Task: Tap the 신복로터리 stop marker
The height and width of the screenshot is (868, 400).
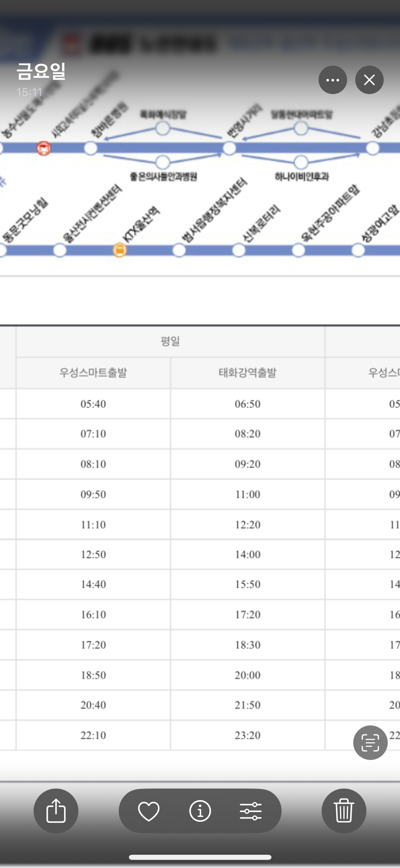Action: pyautogui.click(x=239, y=251)
